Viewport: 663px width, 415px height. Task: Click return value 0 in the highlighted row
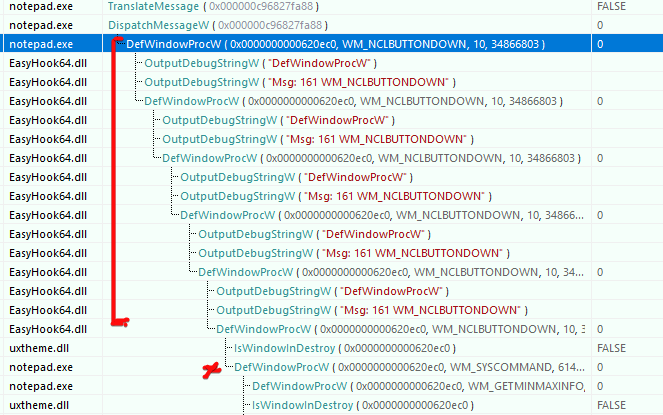click(x=600, y=44)
